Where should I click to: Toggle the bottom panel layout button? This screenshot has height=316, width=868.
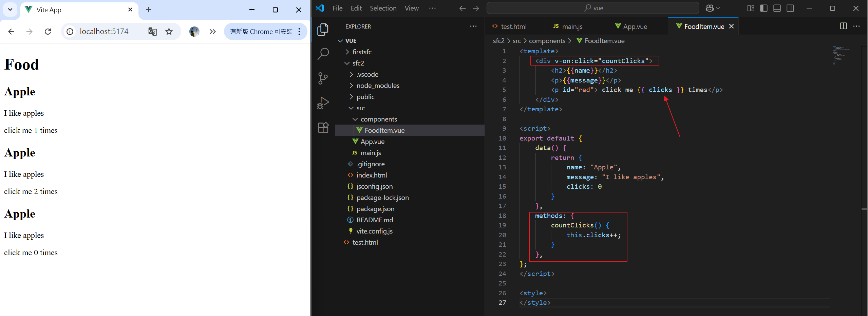coord(777,8)
